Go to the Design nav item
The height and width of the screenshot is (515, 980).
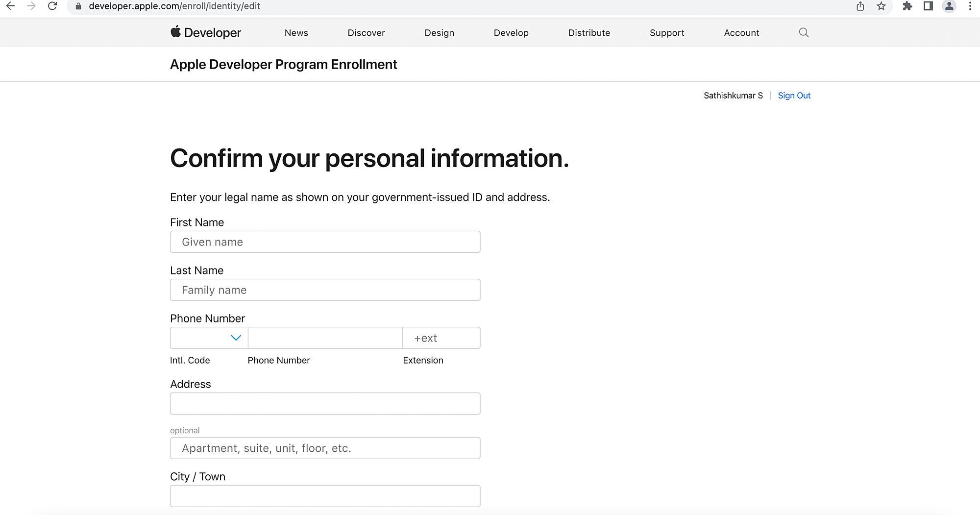click(439, 33)
